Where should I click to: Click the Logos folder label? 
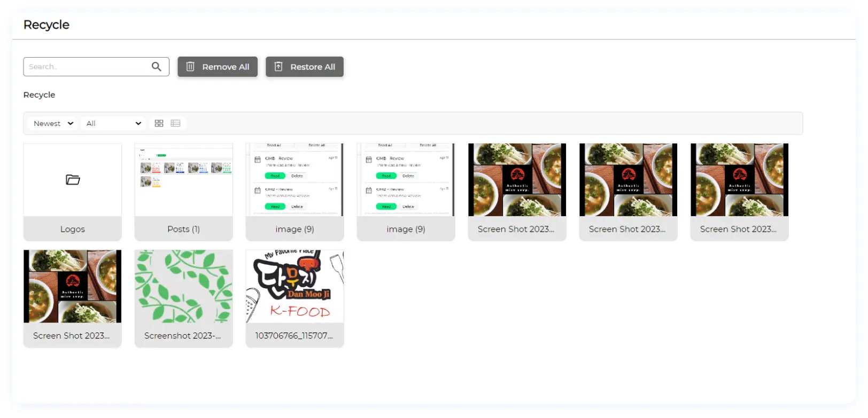[x=73, y=229]
